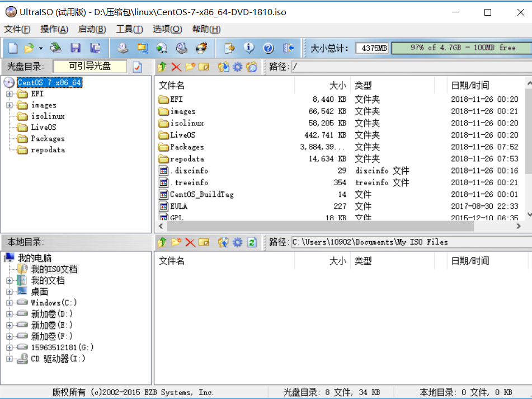Go up one level in the local directory toolbar
Viewport: 532px width, 399px height.
pos(162,242)
